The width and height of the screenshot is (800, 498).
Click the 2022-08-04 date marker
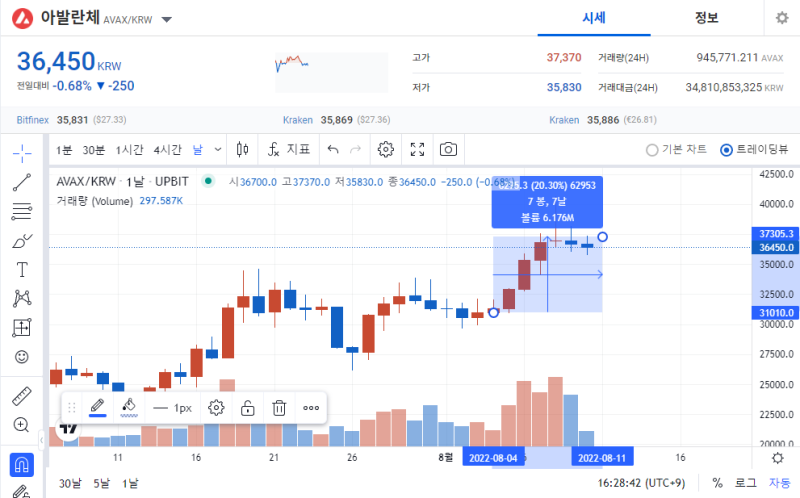pyautogui.click(x=493, y=458)
